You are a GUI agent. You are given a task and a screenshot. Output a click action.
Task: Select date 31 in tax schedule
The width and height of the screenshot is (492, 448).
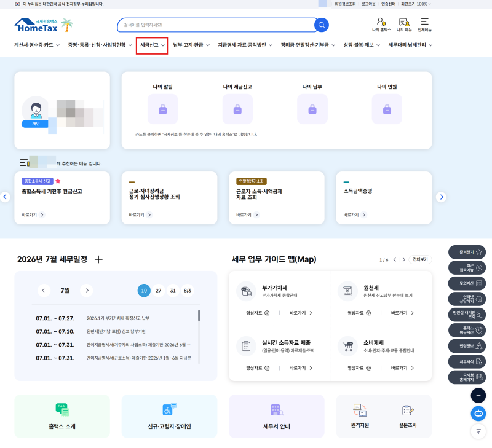click(x=173, y=291)
